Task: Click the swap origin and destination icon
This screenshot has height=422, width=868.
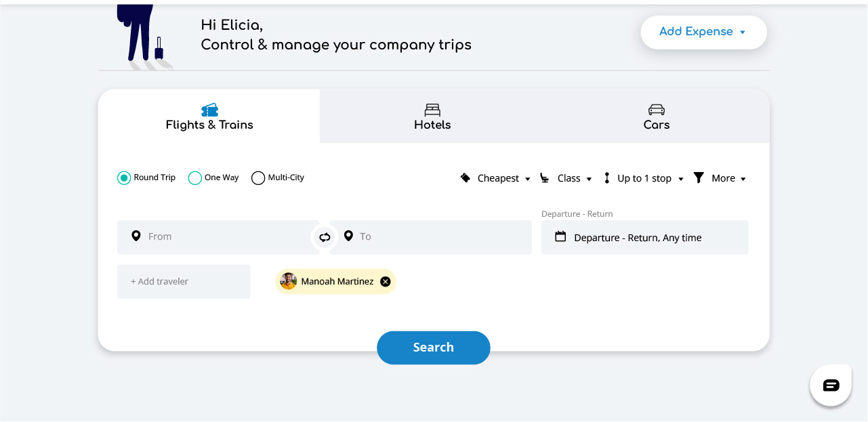Action: click(325, 237)
